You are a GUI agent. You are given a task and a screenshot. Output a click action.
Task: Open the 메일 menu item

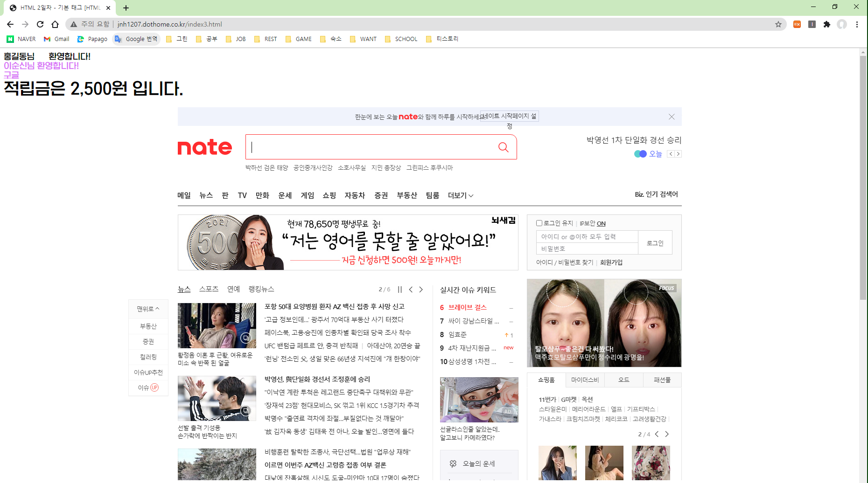click(x=184, y=195)
